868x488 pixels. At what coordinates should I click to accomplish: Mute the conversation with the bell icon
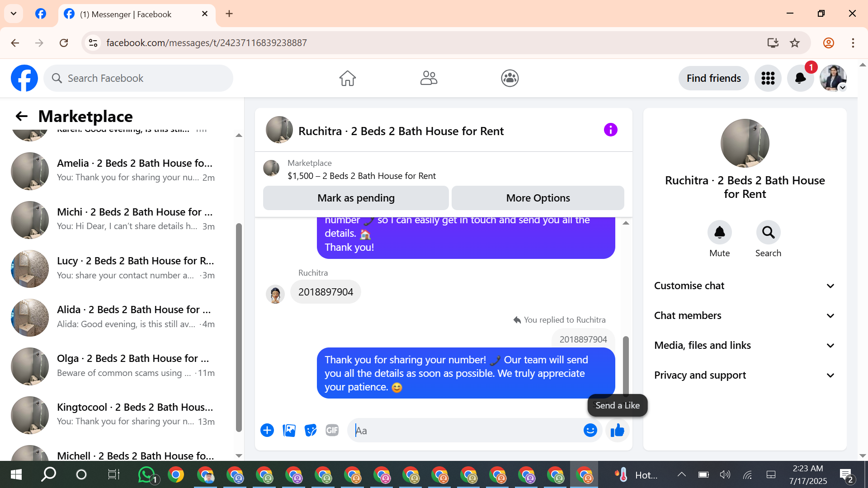pyautogui.click(x=719, y=232)
